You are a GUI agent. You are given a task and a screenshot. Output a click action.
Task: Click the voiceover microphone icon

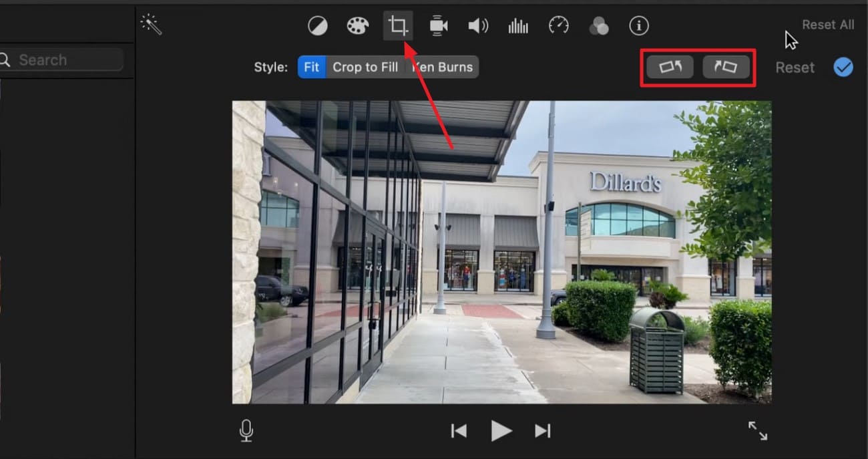pyautogui.click(x=246, y=430)
